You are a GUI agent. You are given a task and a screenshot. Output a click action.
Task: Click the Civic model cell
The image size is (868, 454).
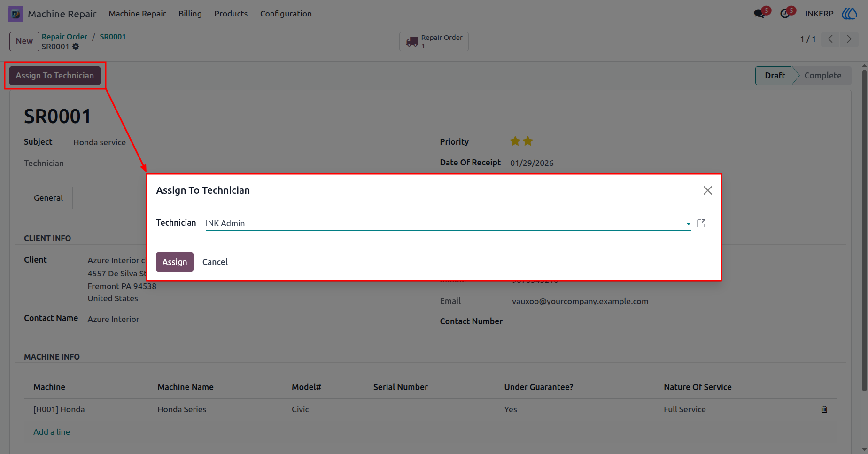(x=300, y=409)
